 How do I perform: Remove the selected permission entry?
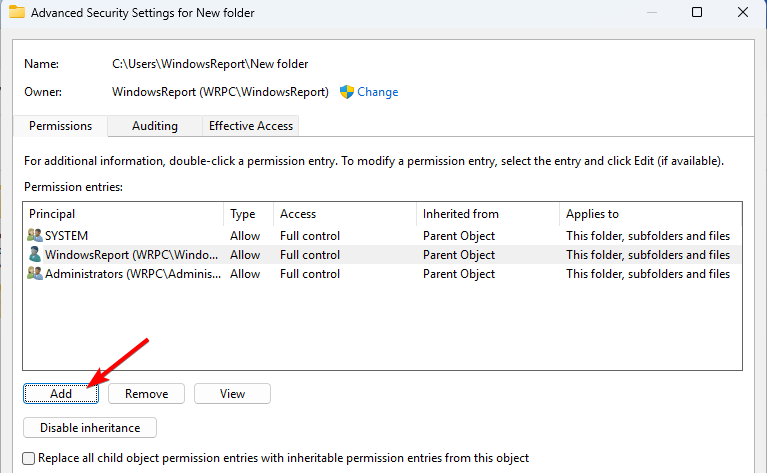[146, 394]
